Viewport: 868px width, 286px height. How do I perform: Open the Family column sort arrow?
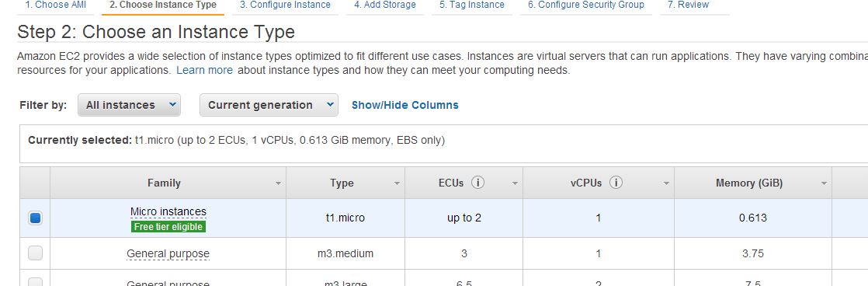[278, 183]
